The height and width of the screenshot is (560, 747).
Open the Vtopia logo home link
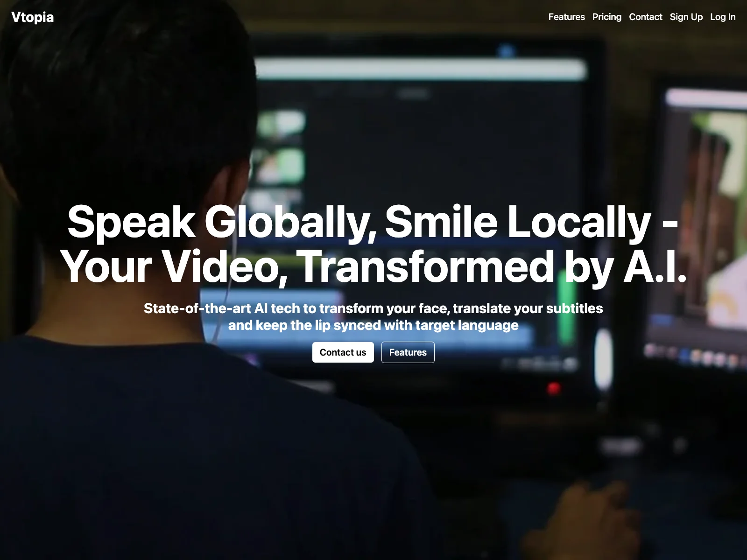point(32,17)
